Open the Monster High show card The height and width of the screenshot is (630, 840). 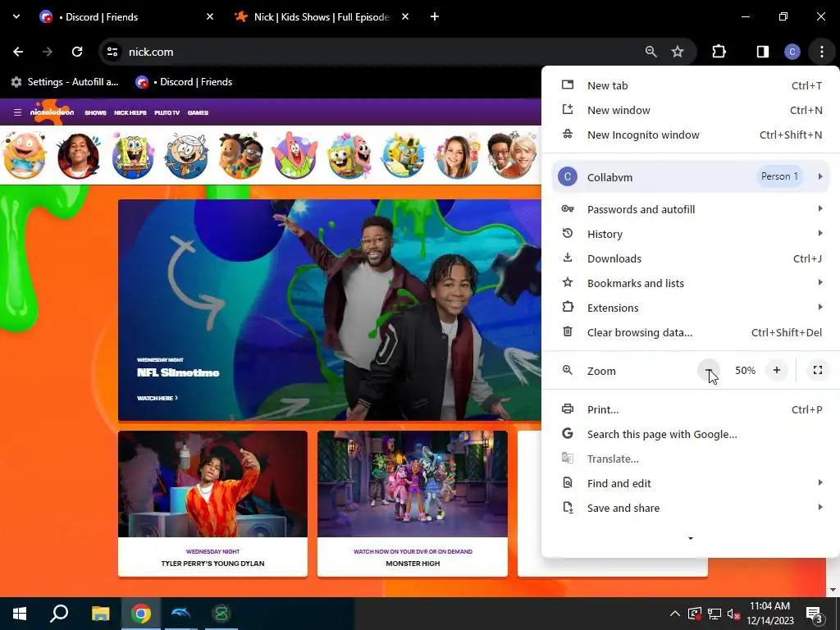pos(413,504)
